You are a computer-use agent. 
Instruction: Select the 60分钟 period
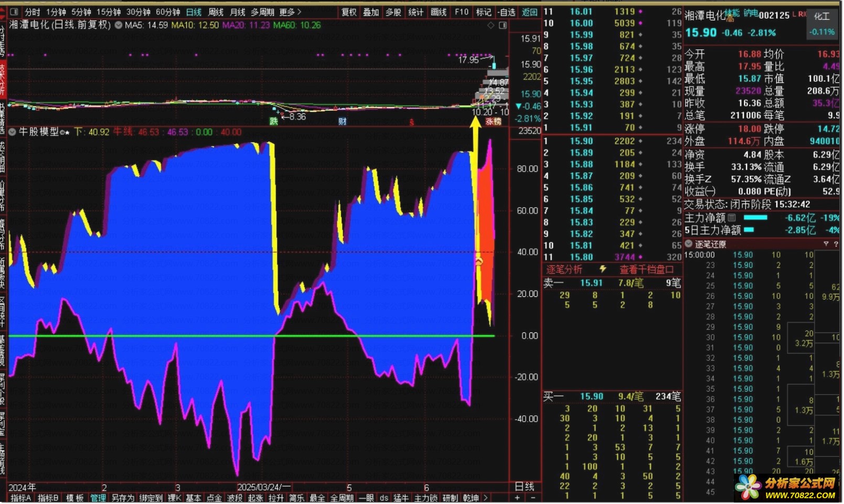tap(168, 12)
